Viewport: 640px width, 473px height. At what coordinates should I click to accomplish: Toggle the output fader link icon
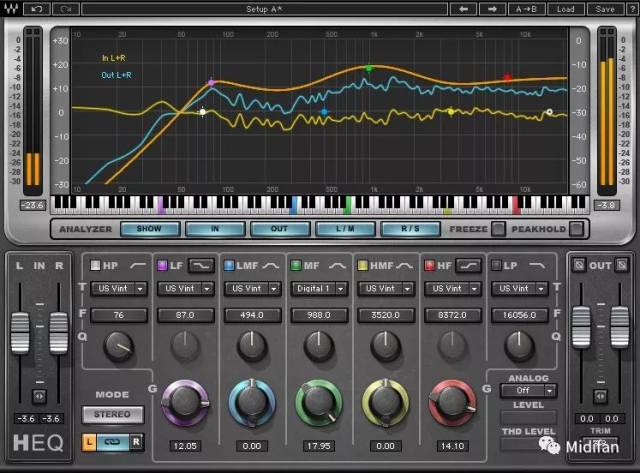(x=600, y=396)
